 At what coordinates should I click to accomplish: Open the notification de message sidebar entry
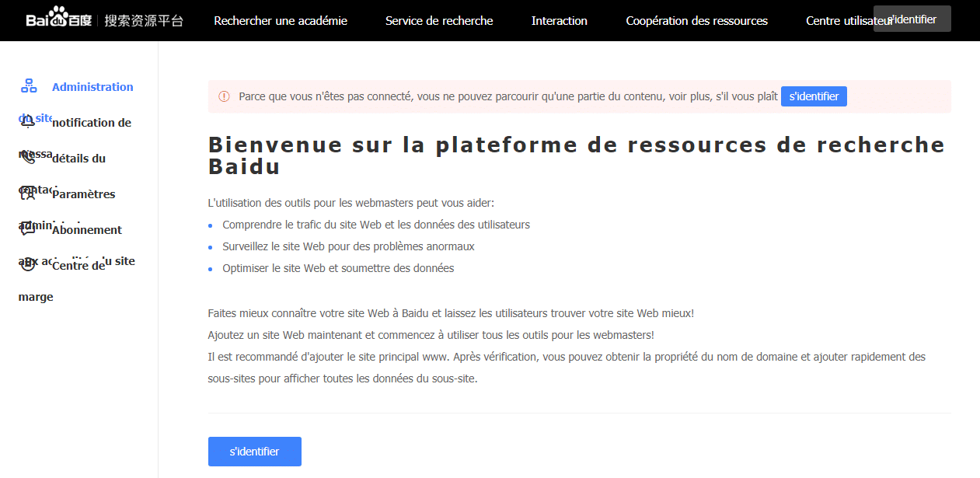click(x=92, y=123)
